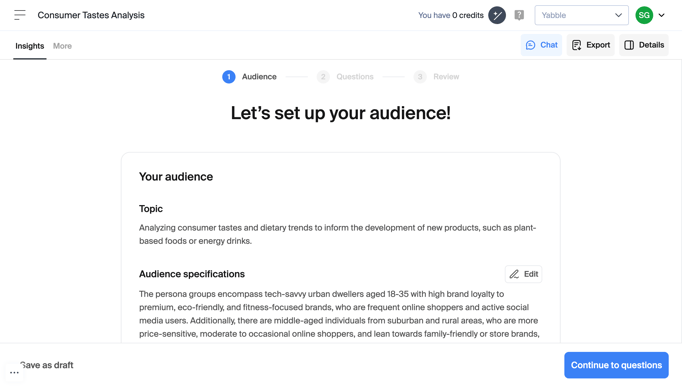Viewport: 682px width, 387px height.
Task: Click the Topic heading
Action: tap(151, 209)
